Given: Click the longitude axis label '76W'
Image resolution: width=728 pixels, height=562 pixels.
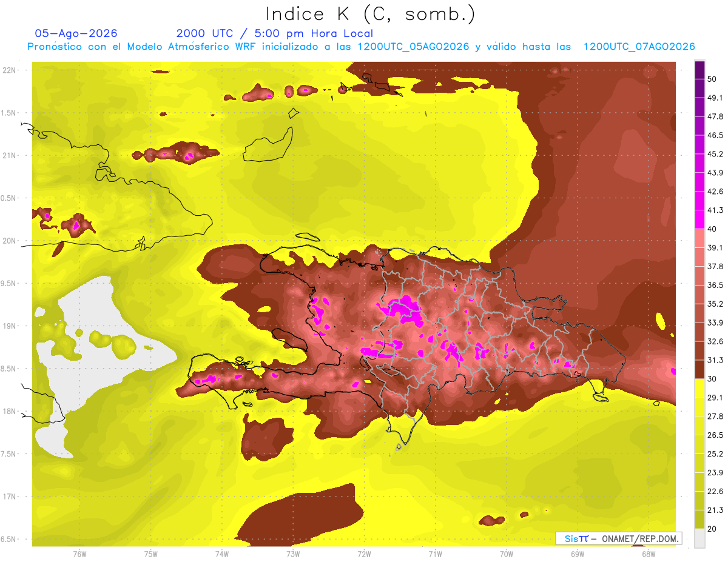Looking at the screenshot, I should [x=79, y=554].
